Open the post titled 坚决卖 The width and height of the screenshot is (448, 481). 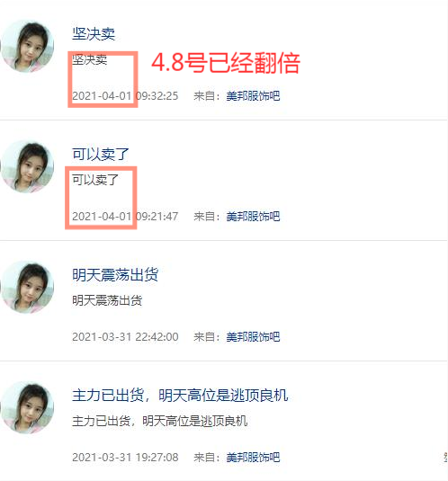pos(94,34)
